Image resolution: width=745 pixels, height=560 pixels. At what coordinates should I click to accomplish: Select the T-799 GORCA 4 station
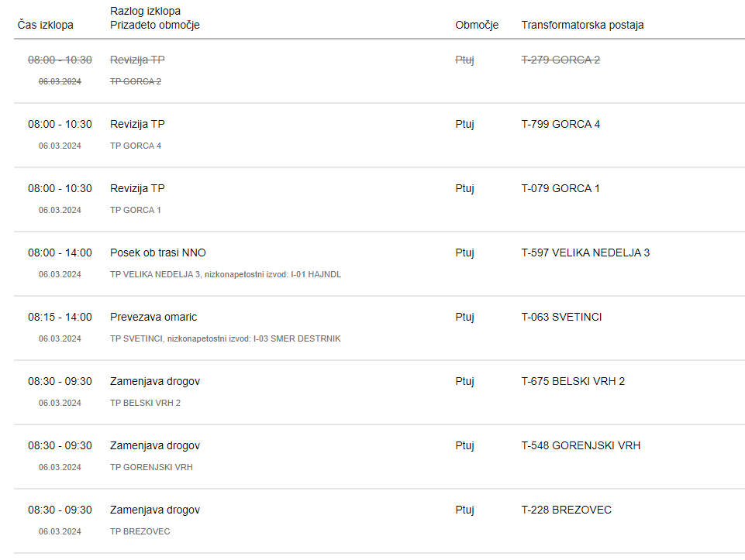(560, 125)
